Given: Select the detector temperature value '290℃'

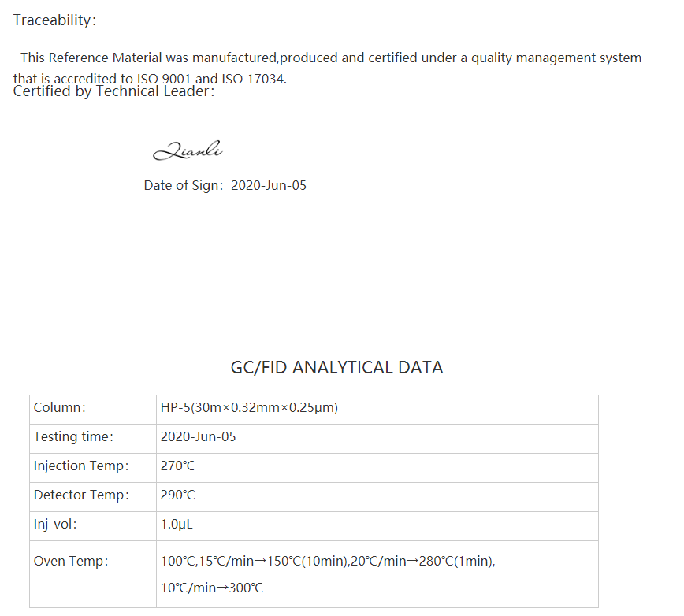Looking at the screenshot, I should (177, 495).
